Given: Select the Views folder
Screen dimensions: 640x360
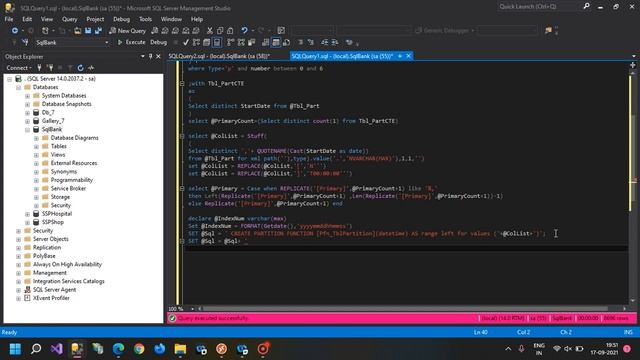Looking at the screenshot, I should (x=58, y=155).
